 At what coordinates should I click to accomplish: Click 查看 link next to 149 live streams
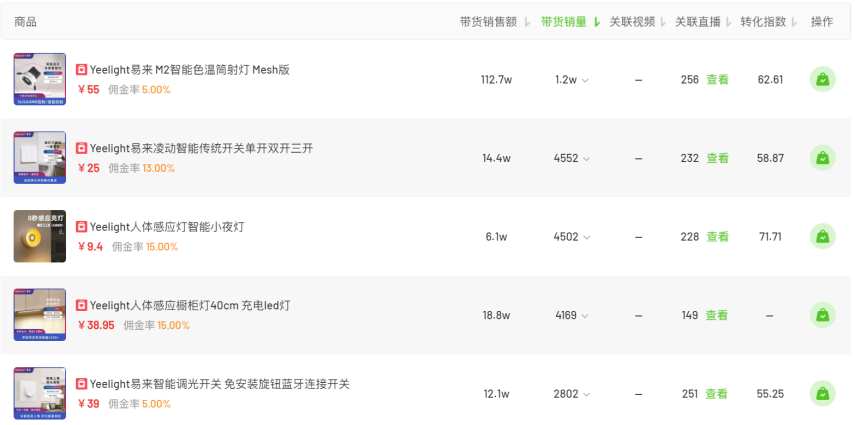pyautogui.click(x=717, y=315)
